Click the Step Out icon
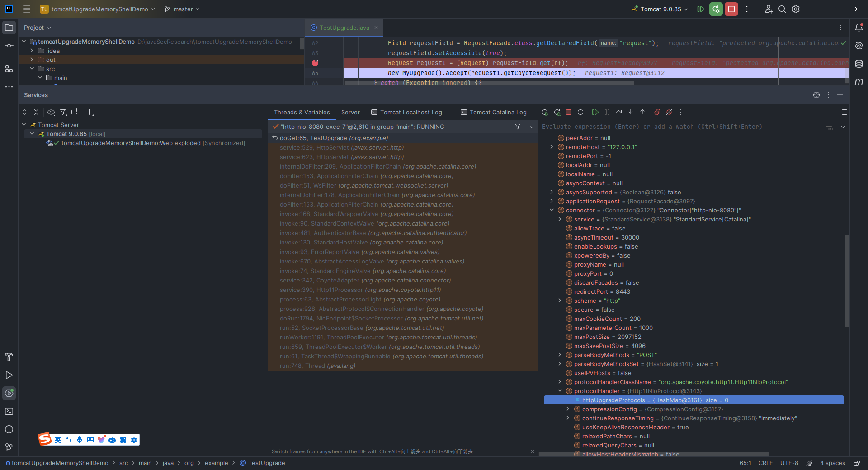 [x=642, y=112]
